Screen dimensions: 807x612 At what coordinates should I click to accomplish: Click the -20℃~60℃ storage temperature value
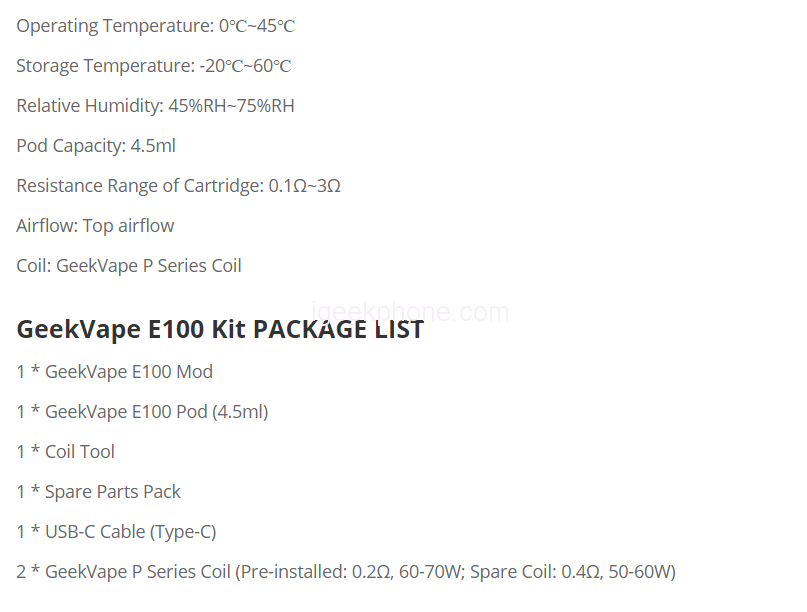(x=245, y=66)
